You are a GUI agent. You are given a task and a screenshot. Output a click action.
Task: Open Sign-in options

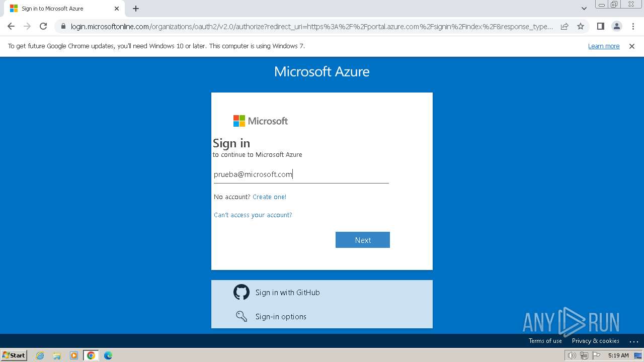click(322, 316)
